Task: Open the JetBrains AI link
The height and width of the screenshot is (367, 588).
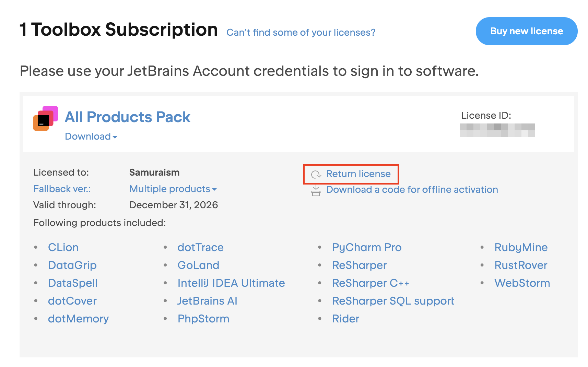Action: [207, 301]
